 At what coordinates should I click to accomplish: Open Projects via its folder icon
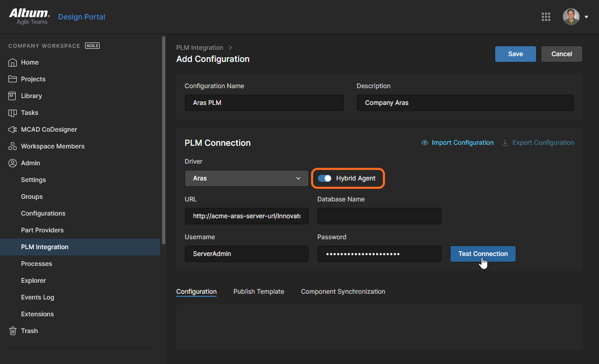tap(13, 79)
